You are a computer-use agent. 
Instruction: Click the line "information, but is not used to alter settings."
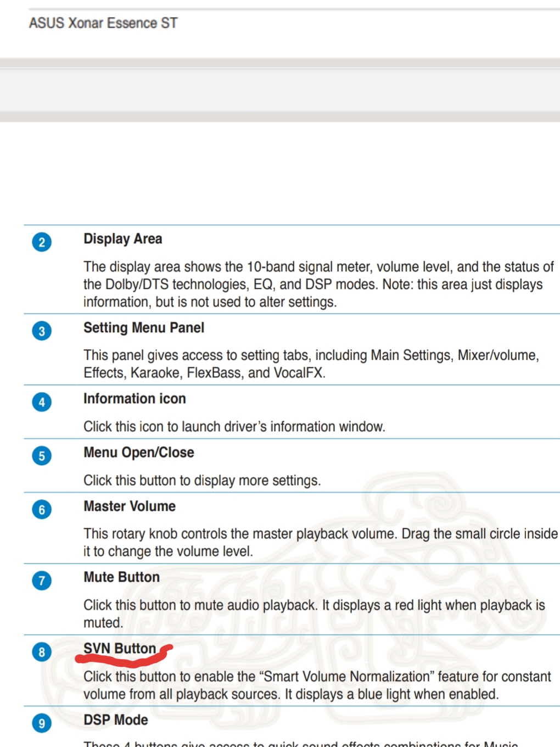pos(210,302)
